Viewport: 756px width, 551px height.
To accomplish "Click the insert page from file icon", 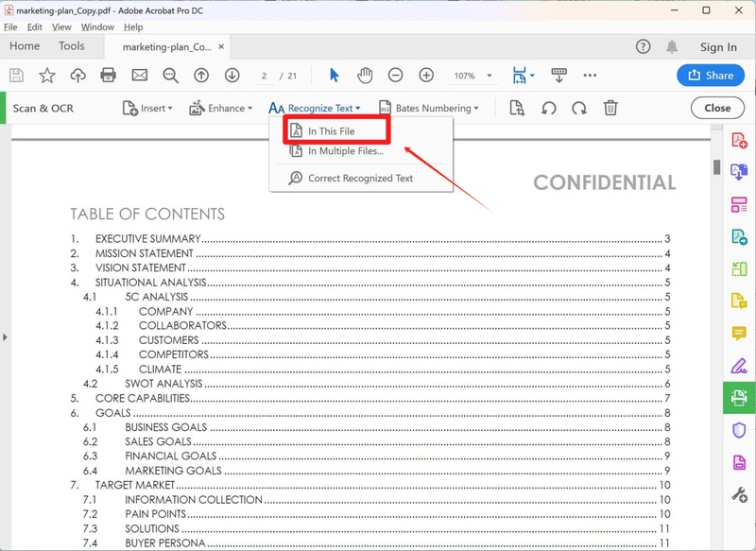I will pyautogui.click(x=517, y=108).
